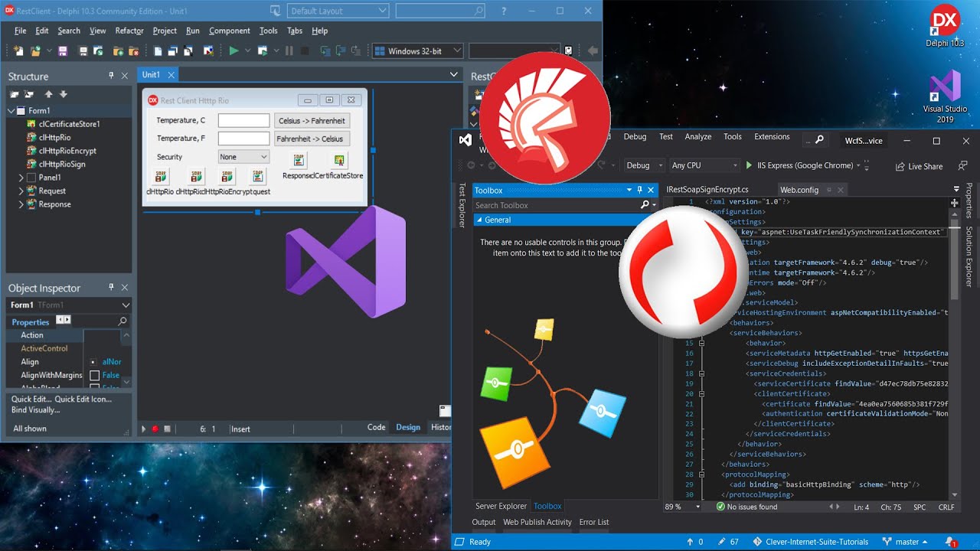Click the Open file icon in Delphi toolbar
The image size is (980, 551).
click(x=35, y=51)
